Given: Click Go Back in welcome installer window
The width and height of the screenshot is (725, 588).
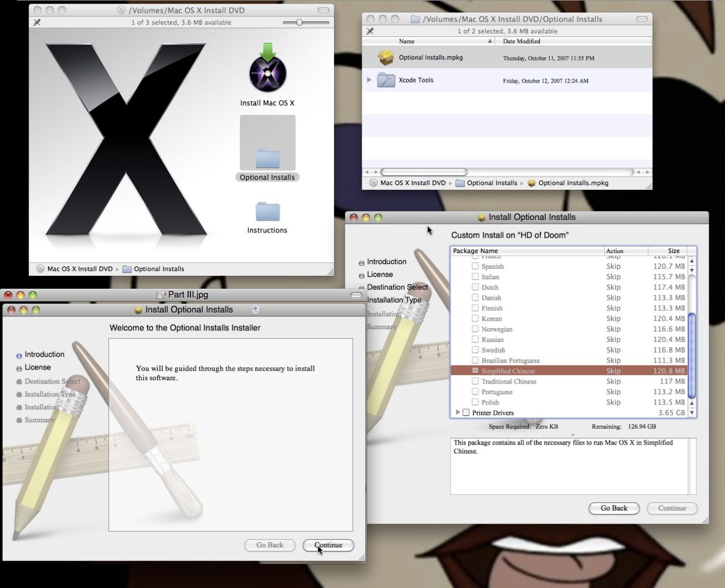Looking at the screenshot, I should click(x=270, y=545).
